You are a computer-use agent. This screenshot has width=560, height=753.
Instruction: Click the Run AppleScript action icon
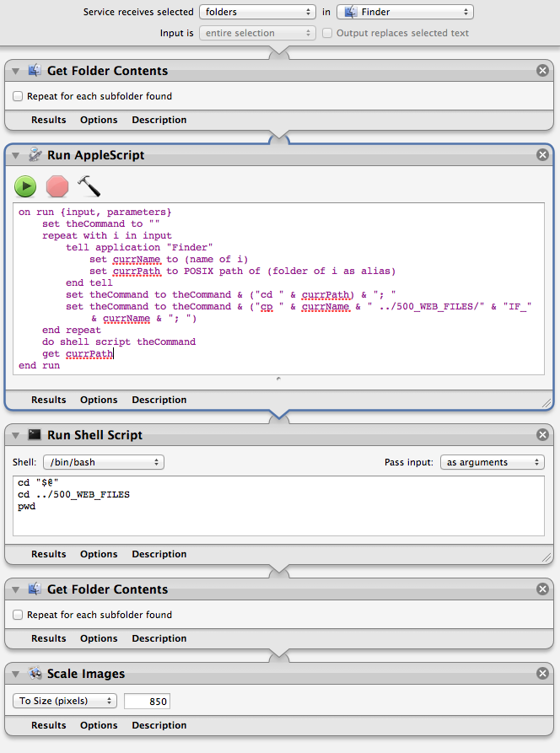point(35,154)
